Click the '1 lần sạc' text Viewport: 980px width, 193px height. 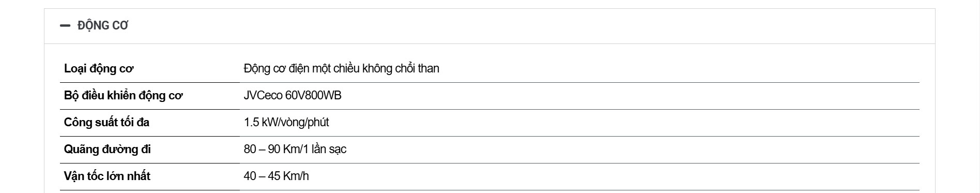pos(325,150)
